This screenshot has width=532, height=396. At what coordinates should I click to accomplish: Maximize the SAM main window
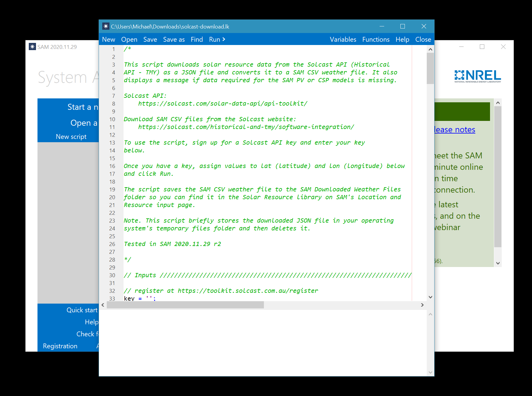[x=482, y=47]
